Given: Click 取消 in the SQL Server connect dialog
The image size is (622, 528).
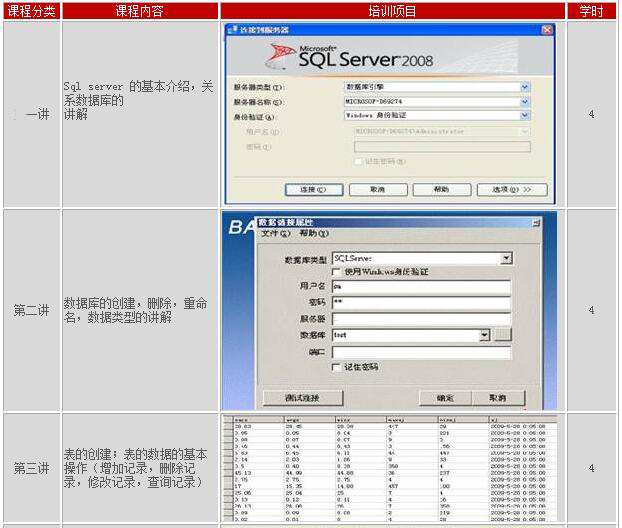Looking at the screenshot, I should coord(378,190).
